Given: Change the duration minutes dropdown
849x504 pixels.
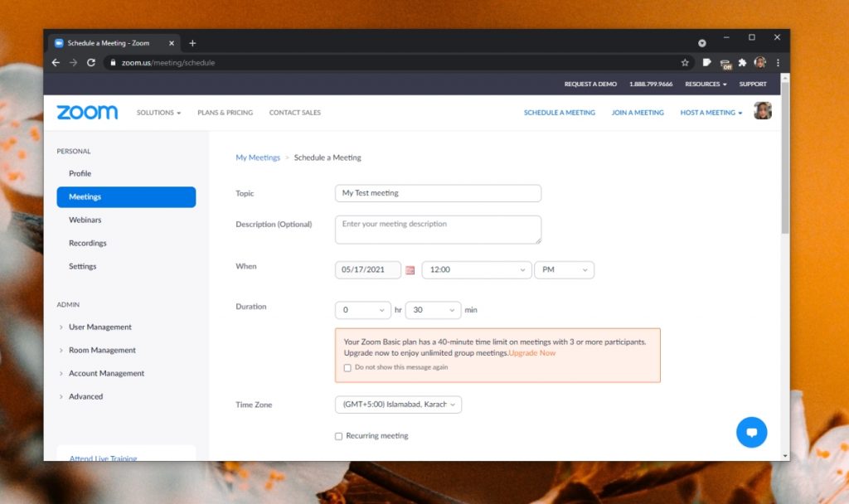Looking at the screenshot, I should coord(432,309).
